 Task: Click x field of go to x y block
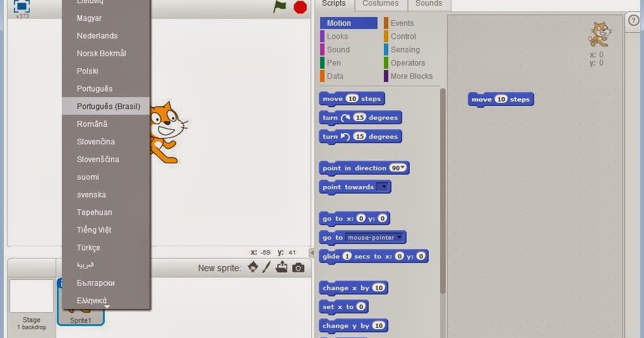pyautogui.click(x=361, y=218)
